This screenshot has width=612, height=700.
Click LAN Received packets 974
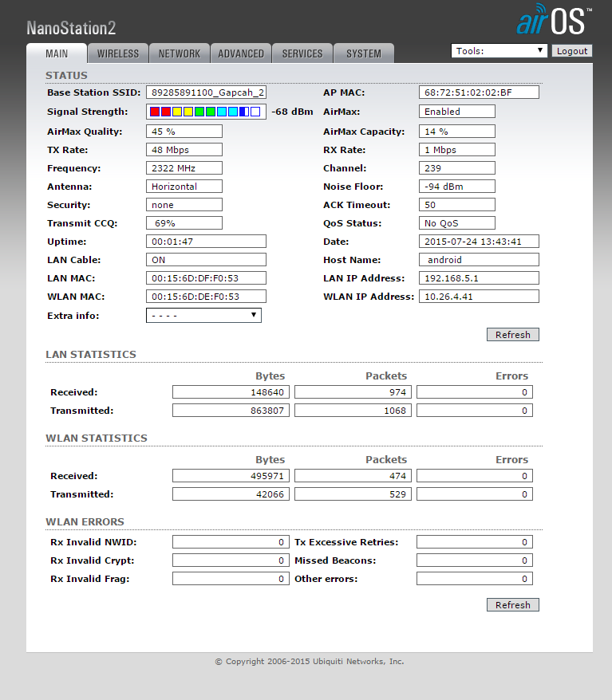(353, 392)
